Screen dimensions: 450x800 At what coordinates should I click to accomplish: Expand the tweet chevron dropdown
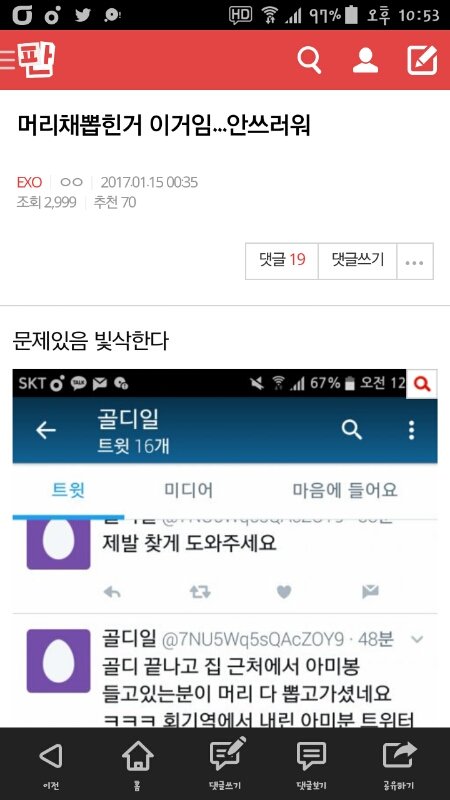tap(417, 639)
